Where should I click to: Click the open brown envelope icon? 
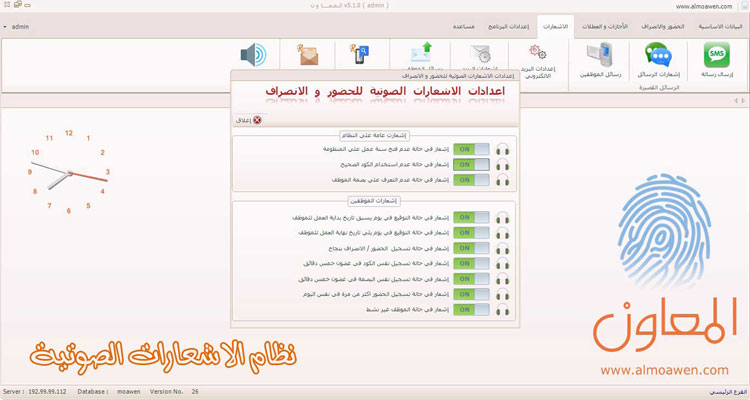(307, 54)
